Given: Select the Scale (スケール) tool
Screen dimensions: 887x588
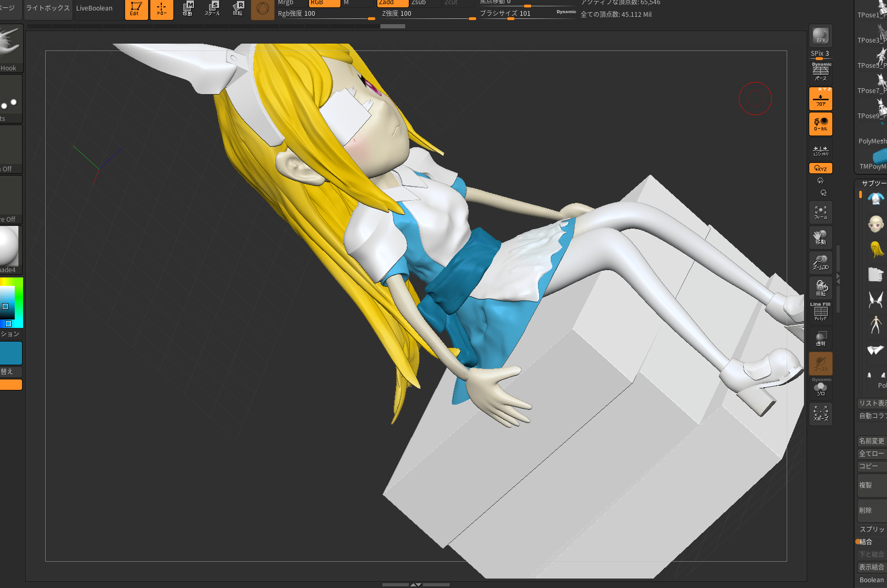Looking at the screenshot, I should 212,9.
